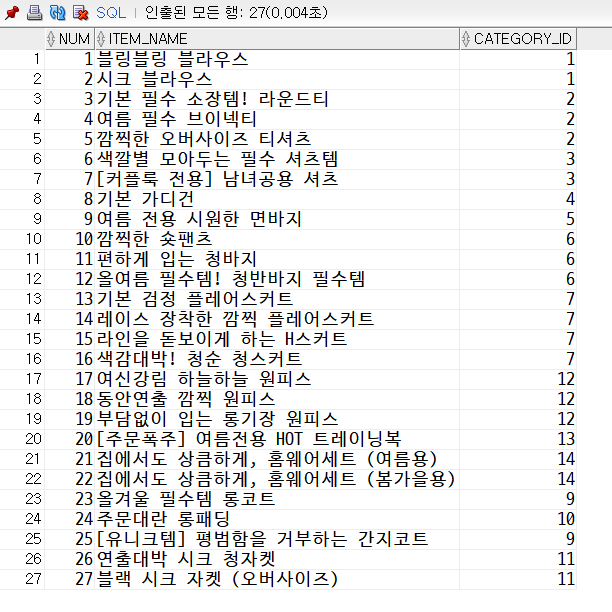Select the cell '[유니크템] 평범함을 거부하는 간지코트'
This screenshot has width=612, height=612.
(277, 539)
